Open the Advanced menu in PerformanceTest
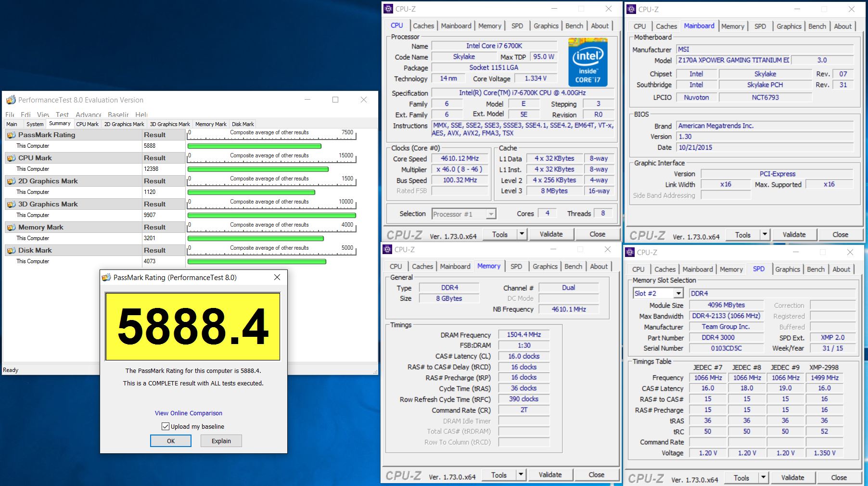 coord(89,115)
